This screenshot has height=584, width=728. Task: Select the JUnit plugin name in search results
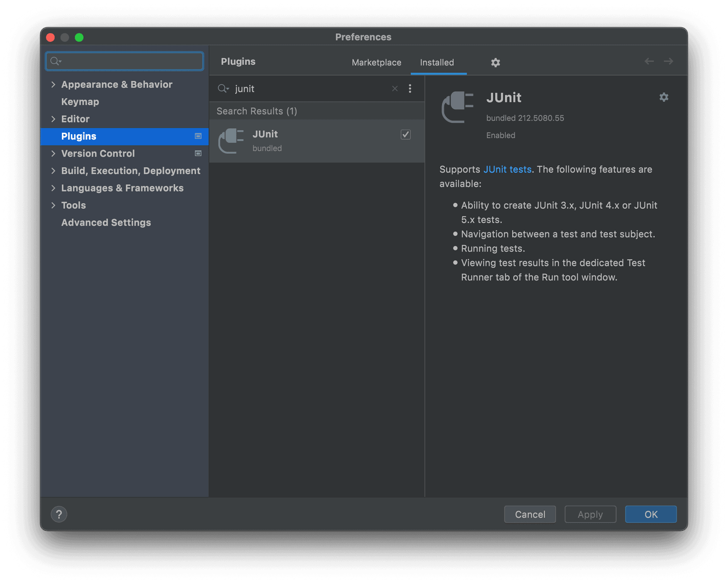(x=265, y=134)
